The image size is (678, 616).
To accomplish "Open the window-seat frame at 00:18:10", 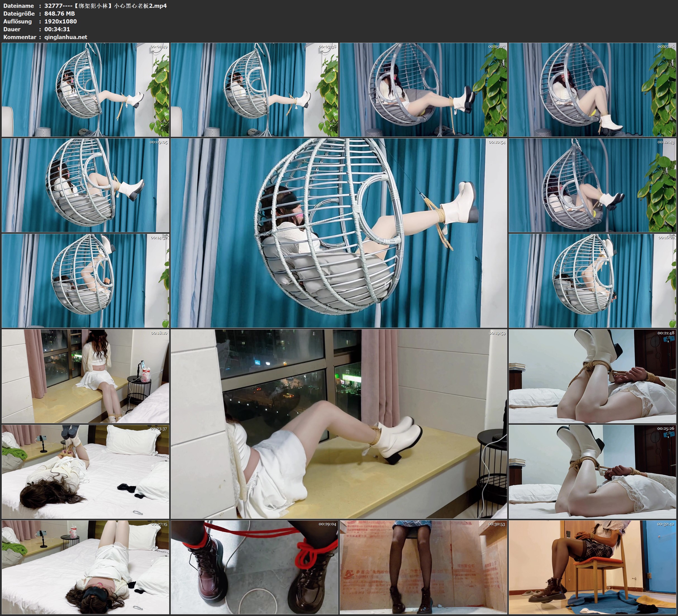I will click(85, 376).
